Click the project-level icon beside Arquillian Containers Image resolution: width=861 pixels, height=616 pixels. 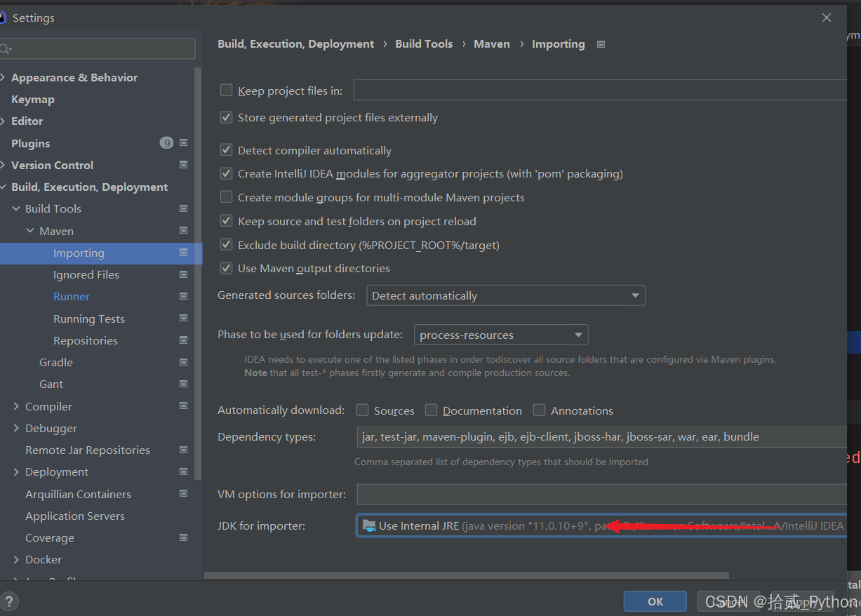[x=184, y=493]
